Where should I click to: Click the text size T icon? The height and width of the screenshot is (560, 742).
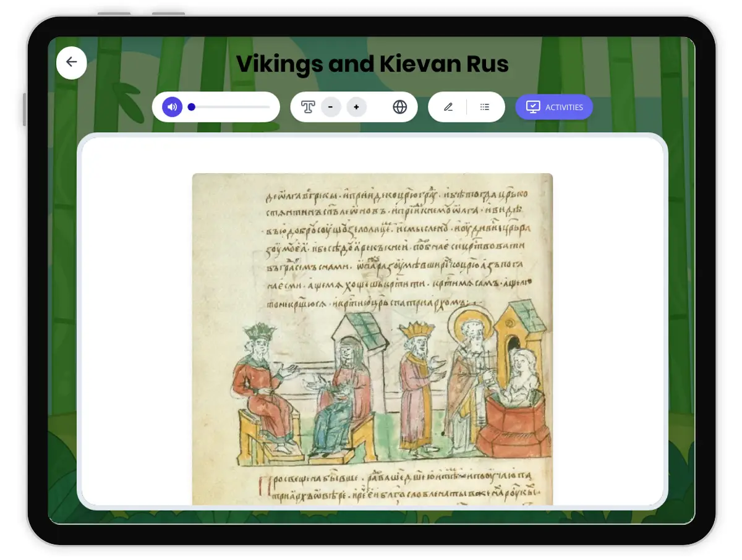point(308,107)
